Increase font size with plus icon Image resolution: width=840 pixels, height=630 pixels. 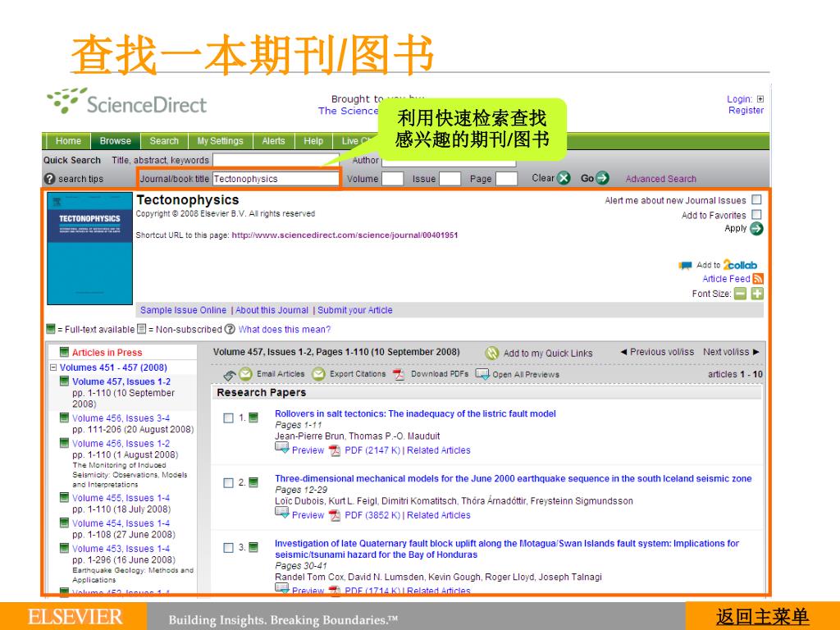pos(757,294)
